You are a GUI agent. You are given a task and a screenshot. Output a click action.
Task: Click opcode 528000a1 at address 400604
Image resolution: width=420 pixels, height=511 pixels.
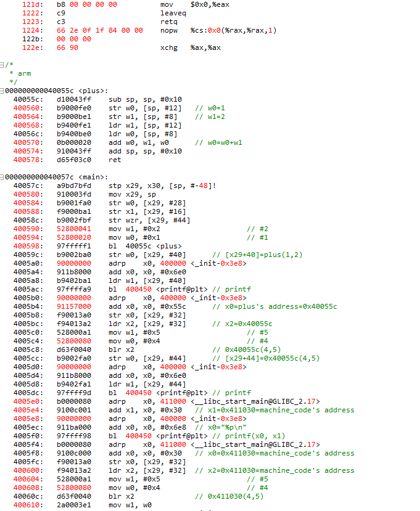pos(73,480)
